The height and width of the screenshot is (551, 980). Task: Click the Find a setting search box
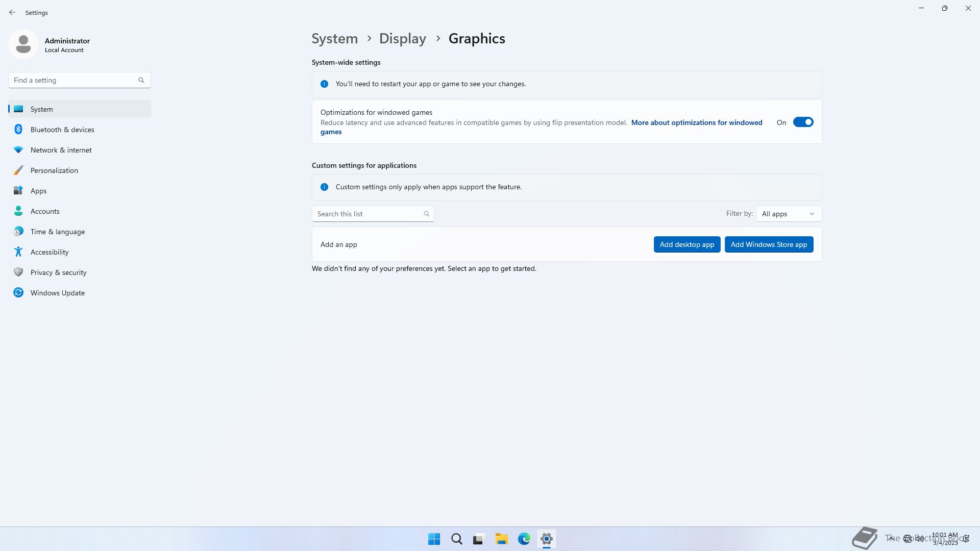pos(74,80)
